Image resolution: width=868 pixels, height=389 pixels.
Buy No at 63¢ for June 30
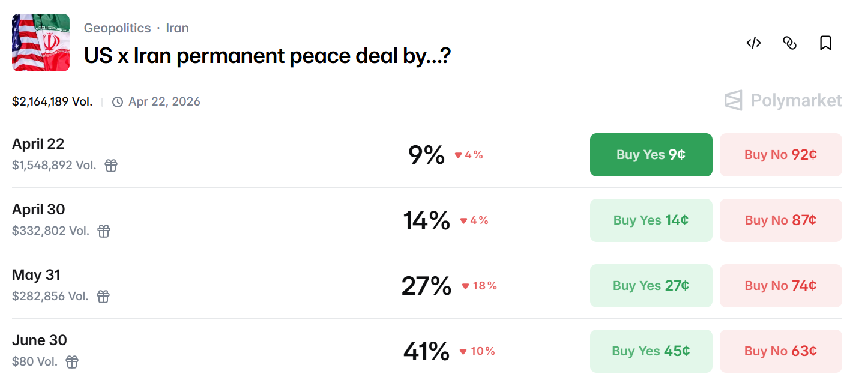tap(780, 351)
